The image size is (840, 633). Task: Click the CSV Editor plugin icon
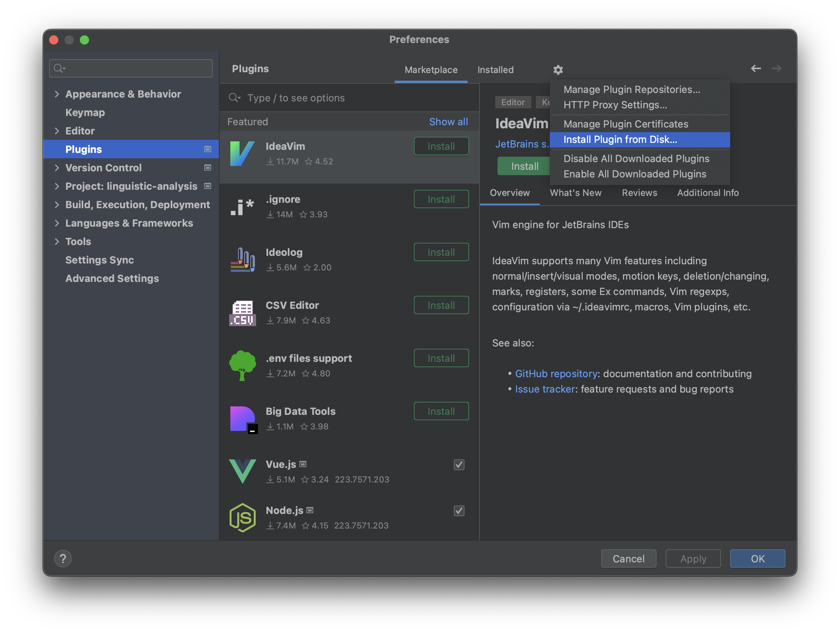[x=242, y=312]
